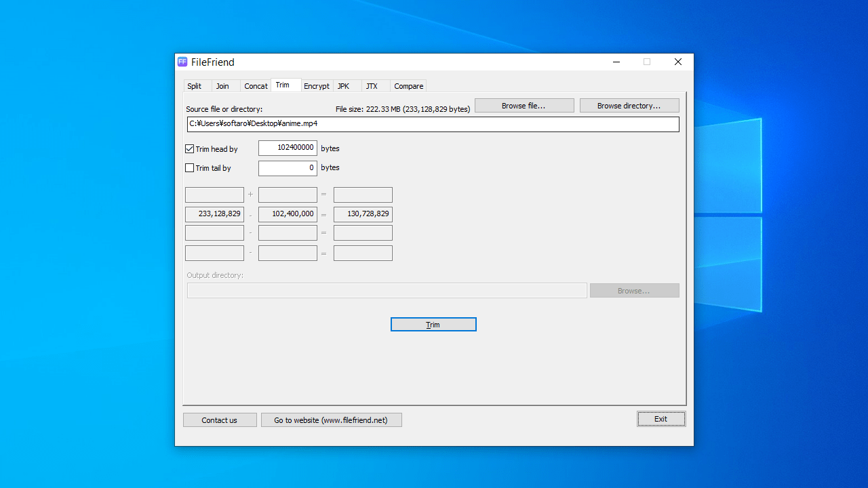Viewport: 868px width, 488px height.
Task: Open the JPK tab
Action: (344, 86)
